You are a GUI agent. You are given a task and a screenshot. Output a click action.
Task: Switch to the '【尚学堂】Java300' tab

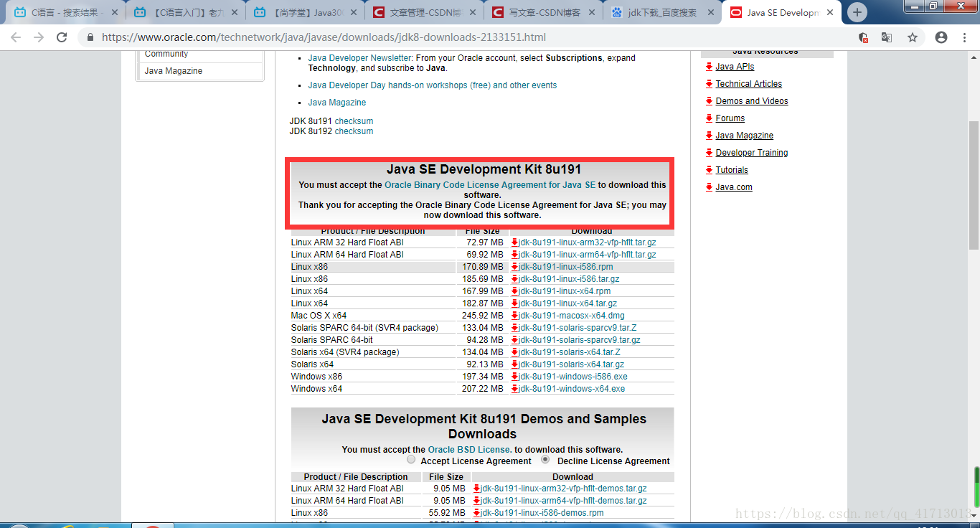tap(303, 12)
